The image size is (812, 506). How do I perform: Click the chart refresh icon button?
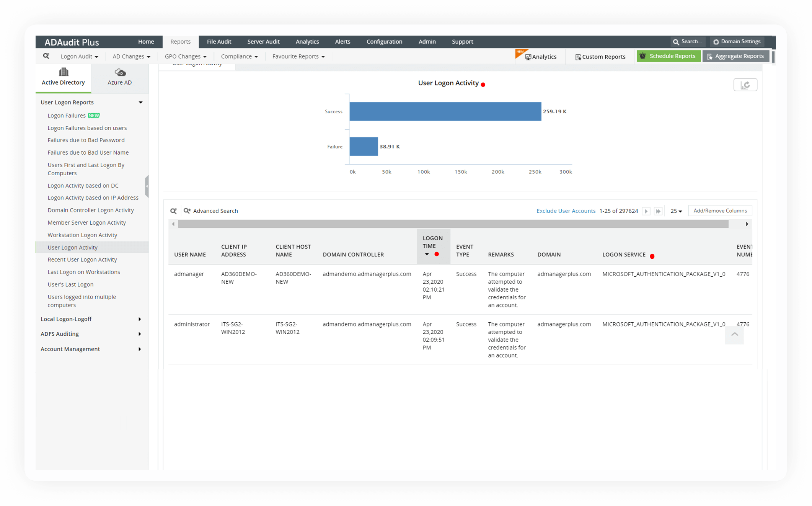click(x=745, y=85)
